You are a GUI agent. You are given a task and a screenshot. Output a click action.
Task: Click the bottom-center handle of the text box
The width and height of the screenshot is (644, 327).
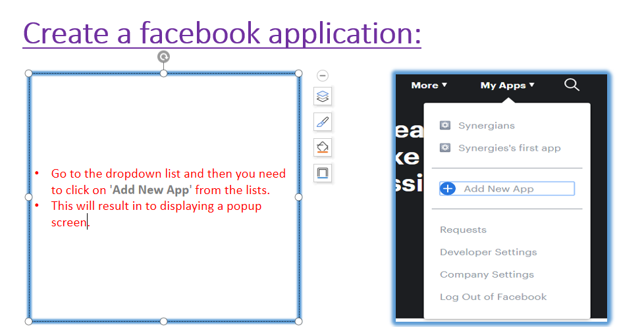pos(163,321)
